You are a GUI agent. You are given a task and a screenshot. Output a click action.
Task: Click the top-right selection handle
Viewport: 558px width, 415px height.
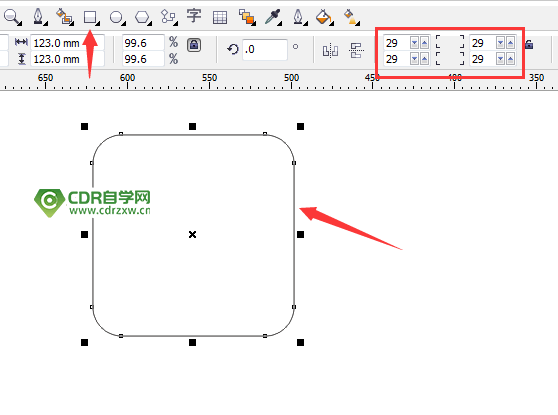pos(300,126)
